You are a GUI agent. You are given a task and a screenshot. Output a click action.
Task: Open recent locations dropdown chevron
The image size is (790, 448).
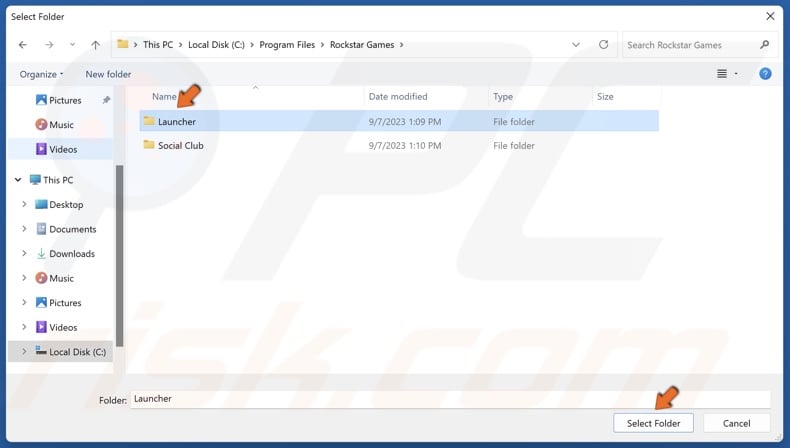73,45
